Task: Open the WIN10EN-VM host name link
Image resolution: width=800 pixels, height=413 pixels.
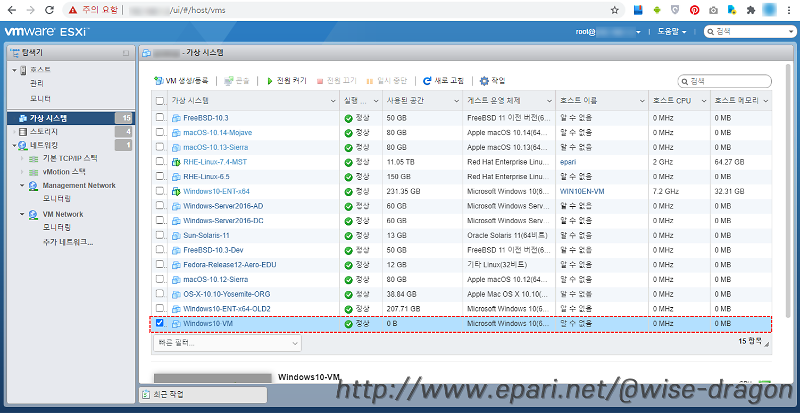Action: 583,191
